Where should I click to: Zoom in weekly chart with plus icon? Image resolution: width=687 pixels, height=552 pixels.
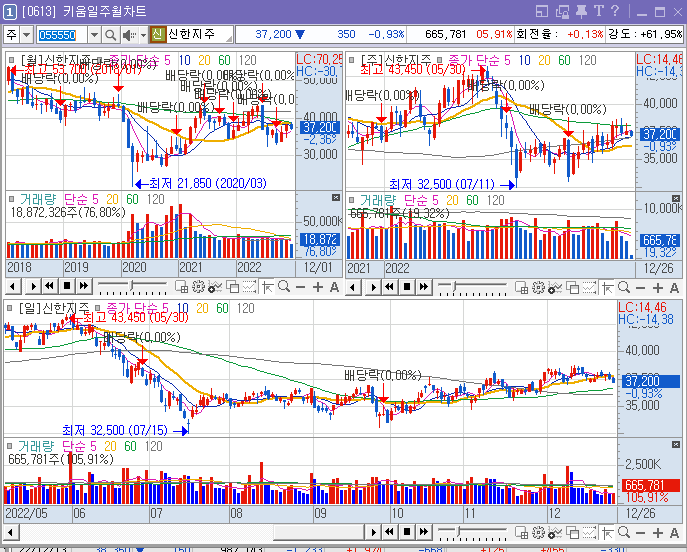(x=658, y=288)
